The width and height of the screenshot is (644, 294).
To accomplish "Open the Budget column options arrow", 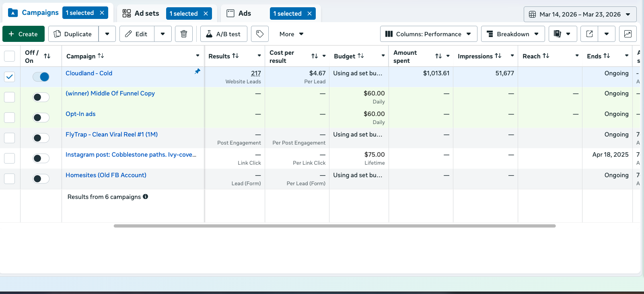I will tap(383, 56).
